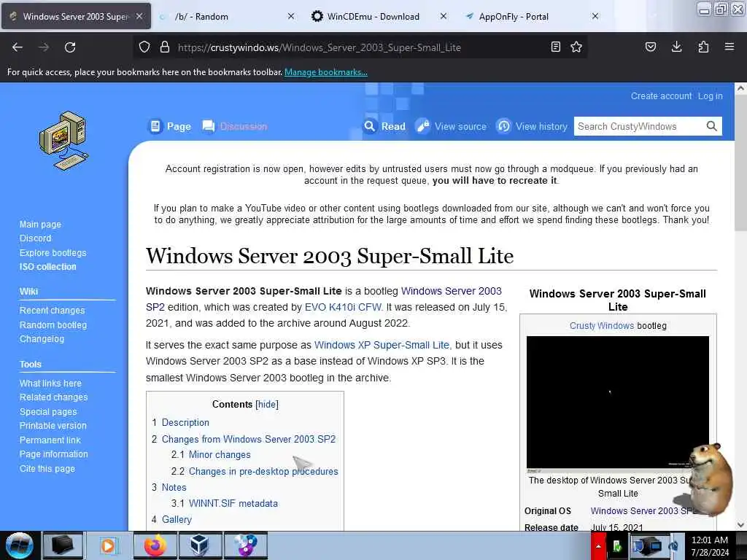The image size is (747, 560).
Task: Select the Read view tab
Action: point(384,126)
